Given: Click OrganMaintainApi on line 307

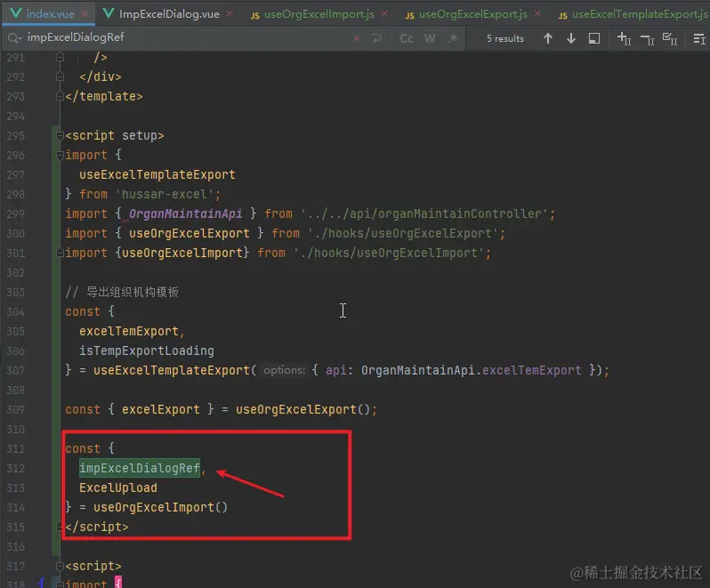Looking at the screenshot, I should coord(417,370).
